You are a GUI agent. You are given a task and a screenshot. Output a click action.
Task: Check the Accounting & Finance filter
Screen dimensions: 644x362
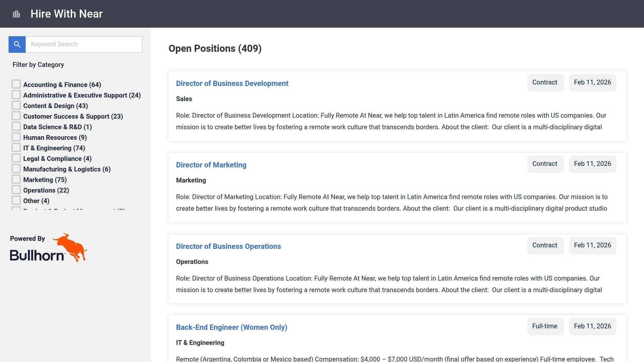16,84
